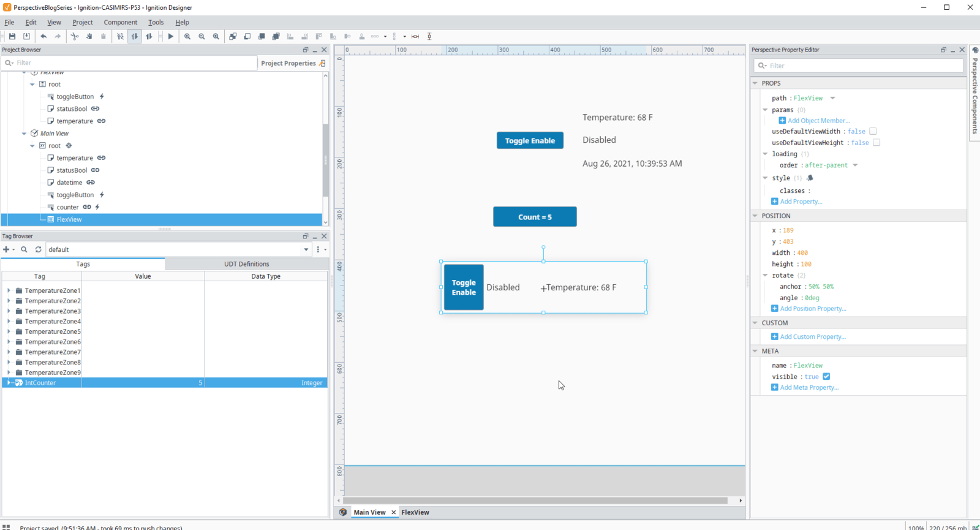The height and width of the screenshot is (530, 980).
Task: Click the Project Browser filter field
Action: [x=129, y=63]
